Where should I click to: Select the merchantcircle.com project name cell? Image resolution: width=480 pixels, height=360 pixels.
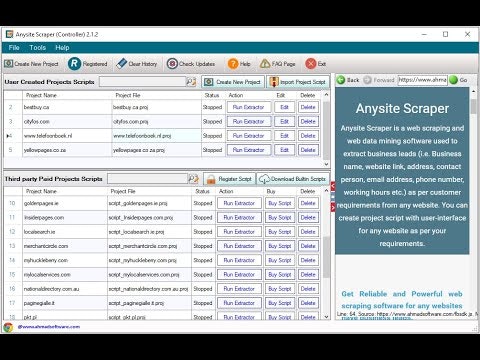(x=65, y=246)
